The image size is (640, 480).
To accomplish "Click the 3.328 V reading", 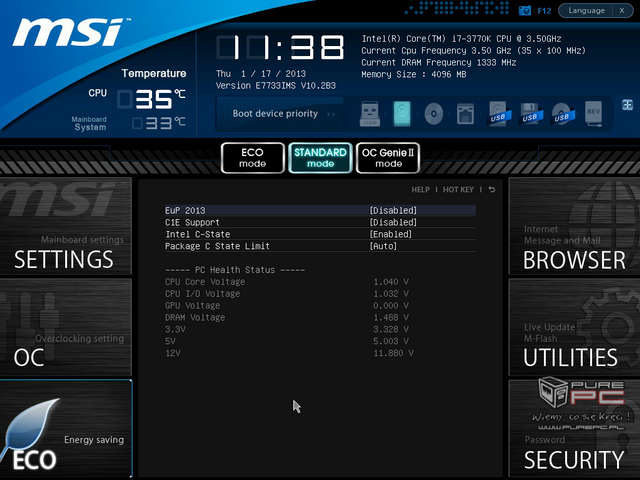I will click(391, 329).
